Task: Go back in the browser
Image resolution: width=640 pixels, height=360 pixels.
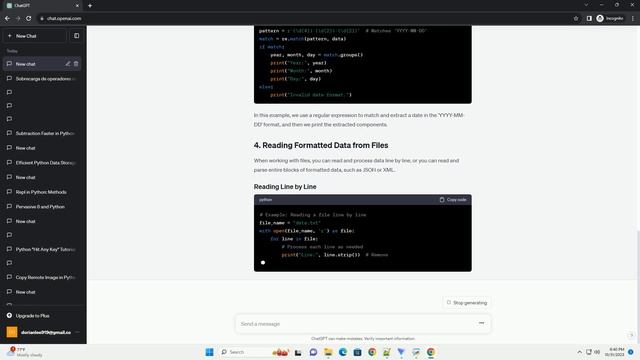Action: click(7, 18)
